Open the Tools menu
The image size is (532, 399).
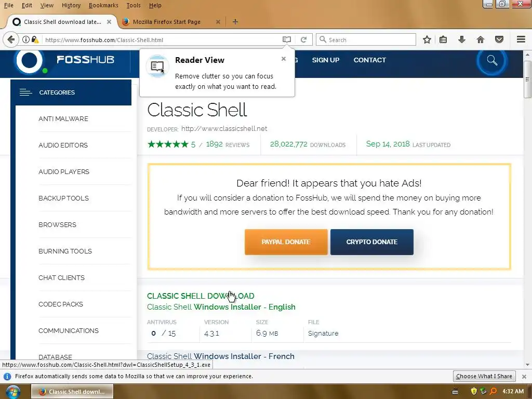[134, 5]
